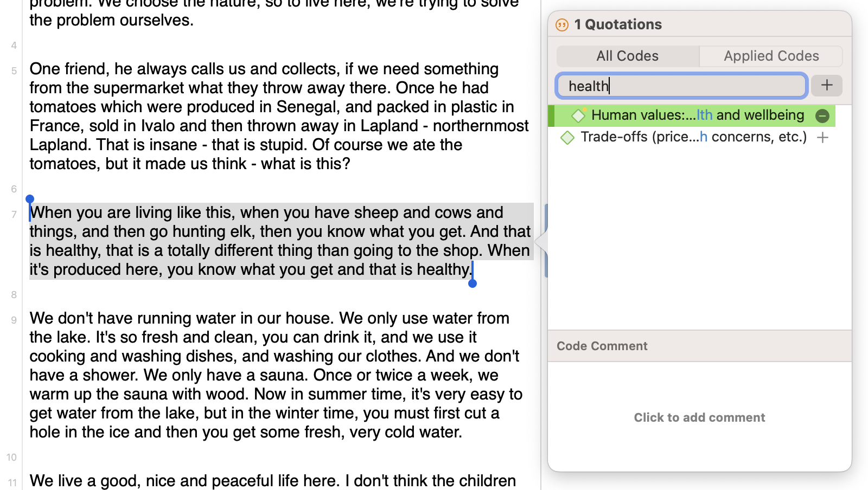868x490 pixels.
Task: Click paragraph number 5 in the margin
Action: [14, 71]
